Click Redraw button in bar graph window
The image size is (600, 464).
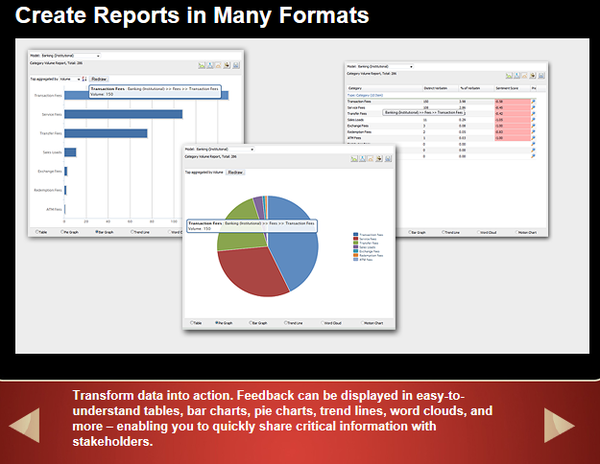(99, 79)
